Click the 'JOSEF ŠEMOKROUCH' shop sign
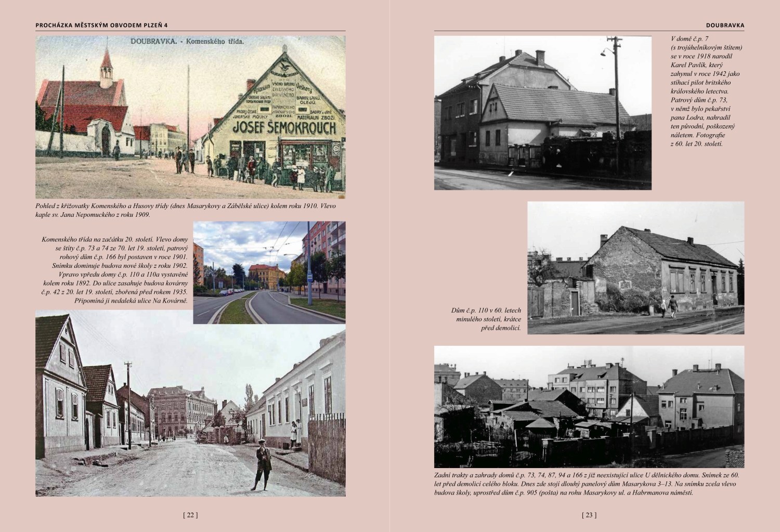Screen dimensions: 780x532 click(284, 128)
